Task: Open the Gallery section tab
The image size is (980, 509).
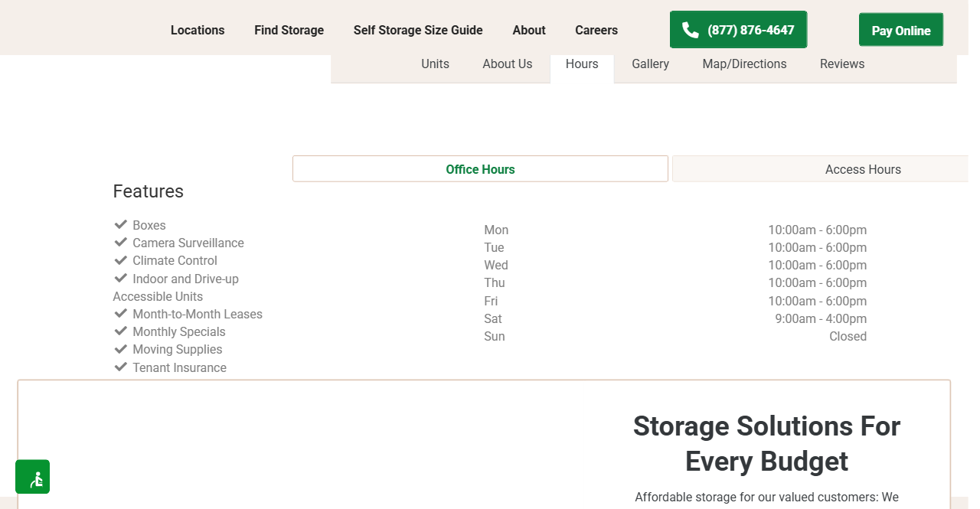Action: coord(650,64)
